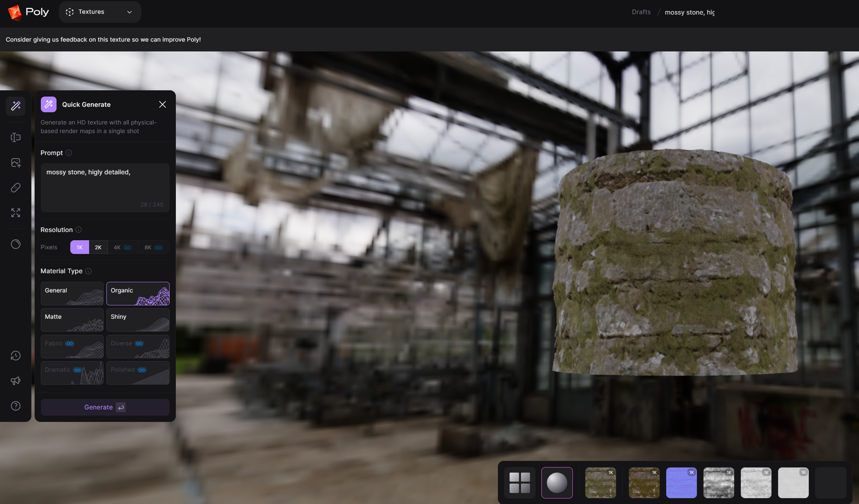Choose General material type
The width and height of the screenshot is (859, 504).
[72, 293]
